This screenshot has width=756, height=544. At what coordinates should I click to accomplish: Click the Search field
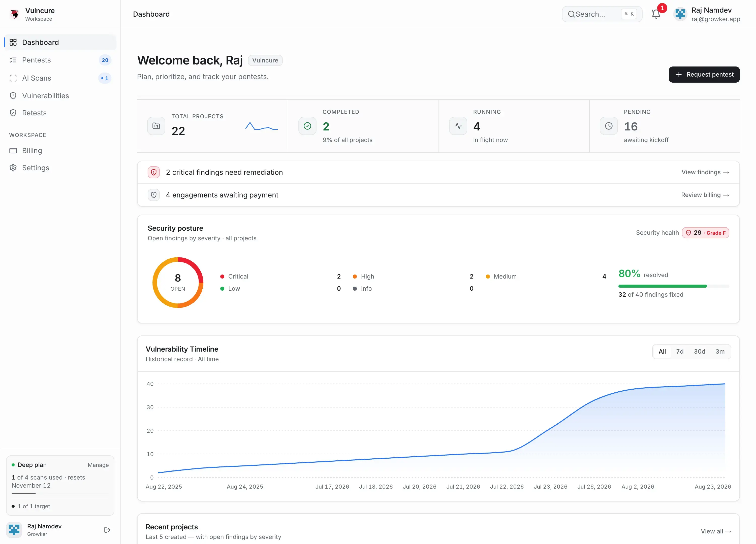pos(602,14)
